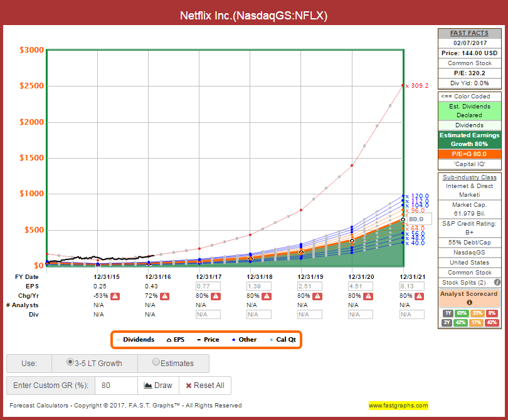508x420 pixels.
Task: Click the Custom GR input showing 80
Action: (116, 386)
